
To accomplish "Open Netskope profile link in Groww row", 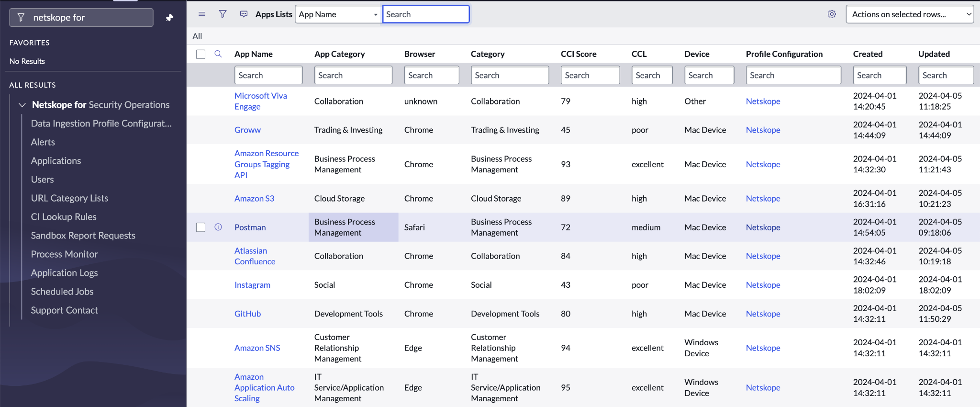I will click(763, 130).
